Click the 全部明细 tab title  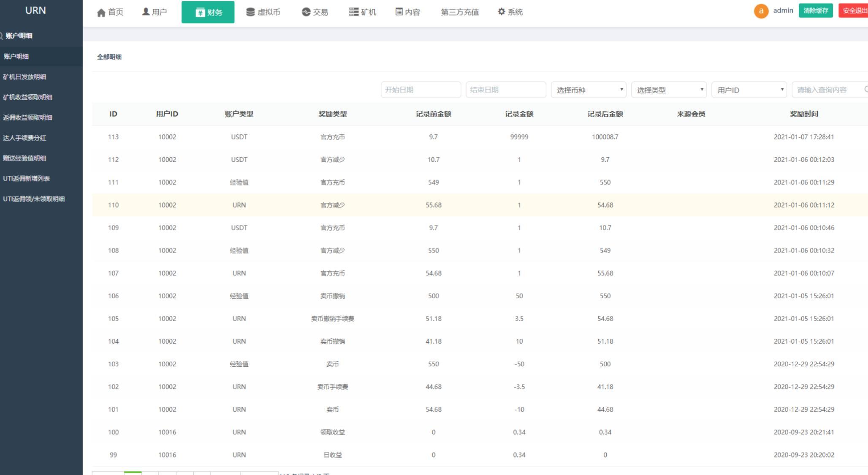click(109, 57)
